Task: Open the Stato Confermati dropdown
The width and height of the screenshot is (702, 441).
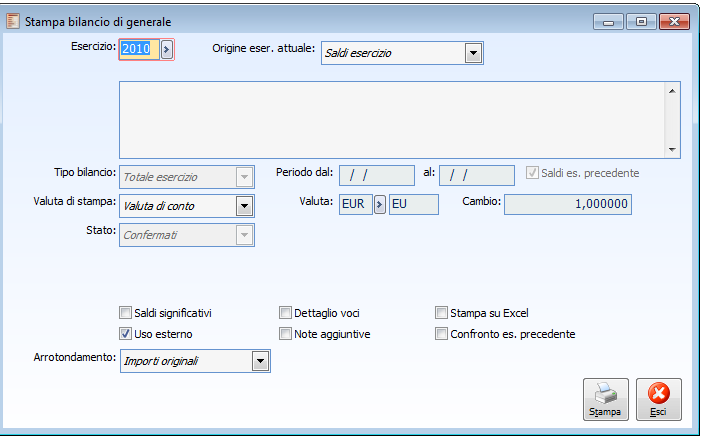Action: tap(244, 235)
